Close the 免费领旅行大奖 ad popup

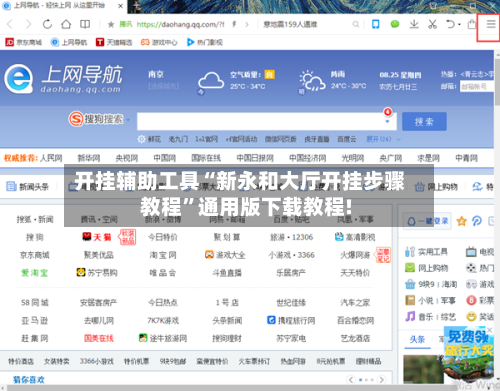(x=490, y=330)
